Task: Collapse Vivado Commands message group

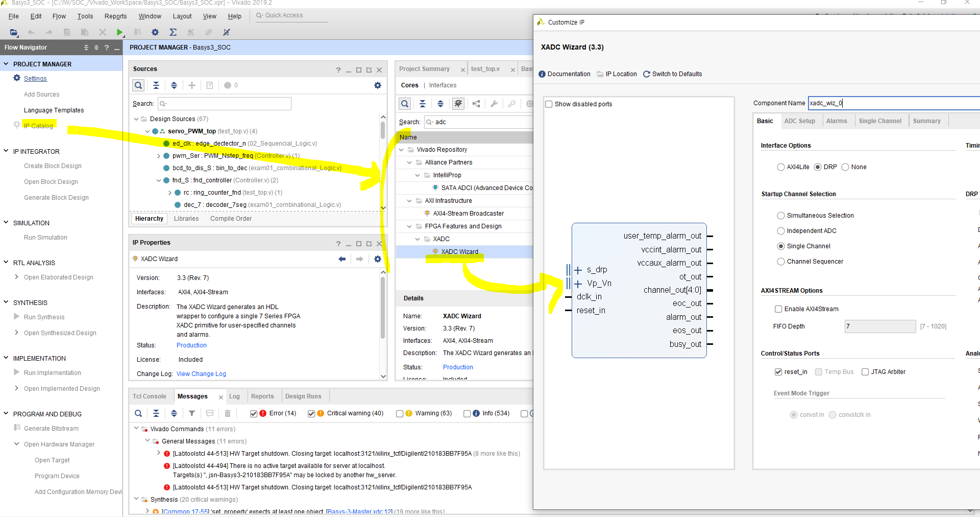Action: click(x=136, y=429)
